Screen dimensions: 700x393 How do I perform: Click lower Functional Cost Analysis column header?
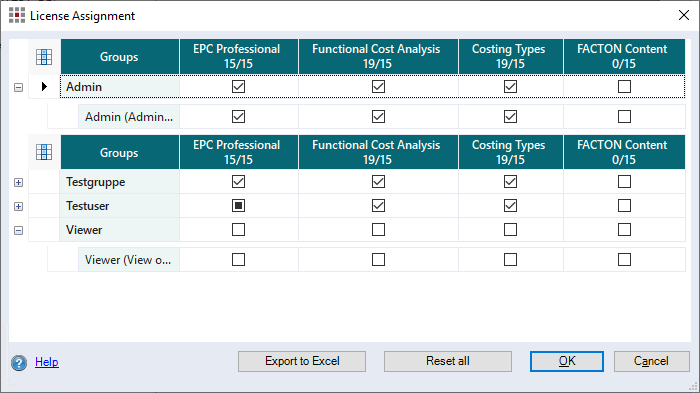point(378,152)
